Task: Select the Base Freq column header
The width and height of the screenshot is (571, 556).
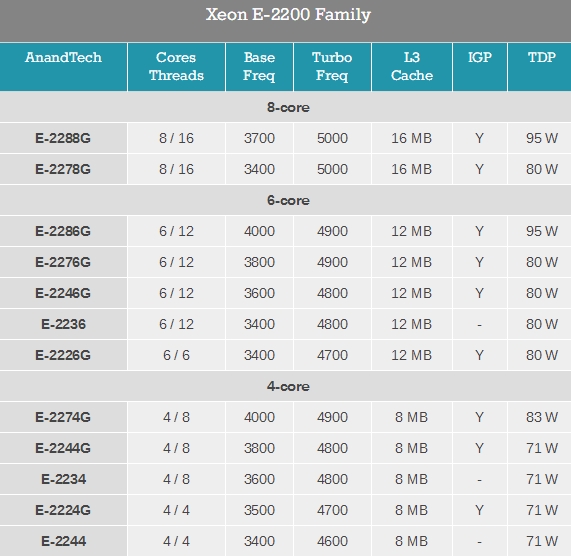Action: point(259,67)
